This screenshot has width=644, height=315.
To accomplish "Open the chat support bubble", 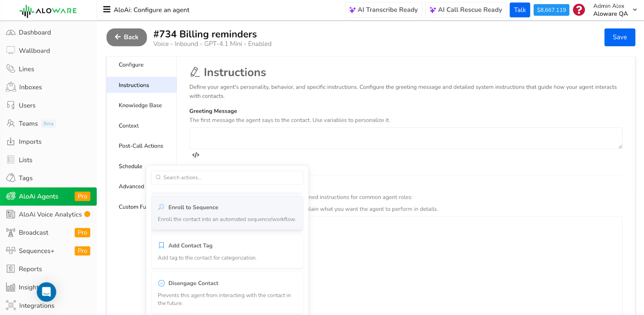I will [46, 292].
